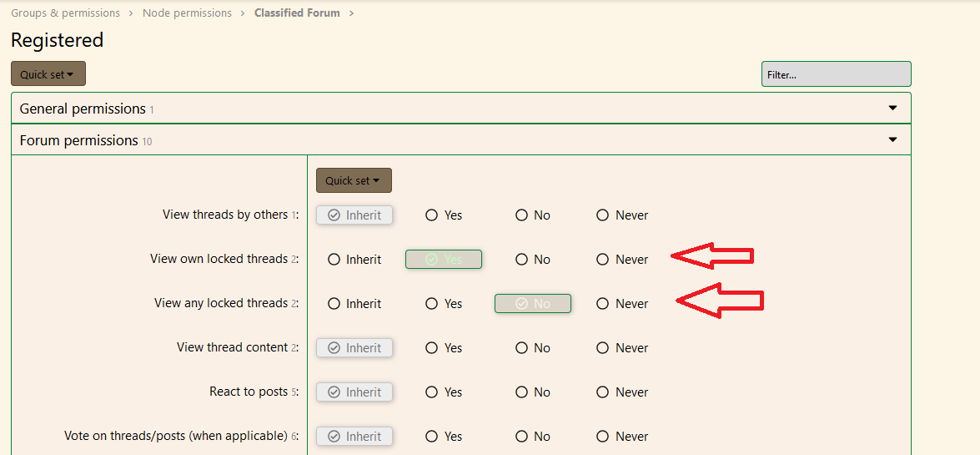The image size is (980, 455).
Task: Open the Groups & permissions breadcrumb
Action: [x=66, y=13]
